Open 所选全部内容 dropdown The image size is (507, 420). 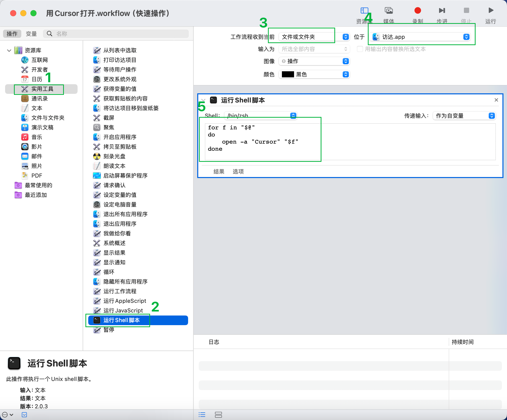point(314,49)
